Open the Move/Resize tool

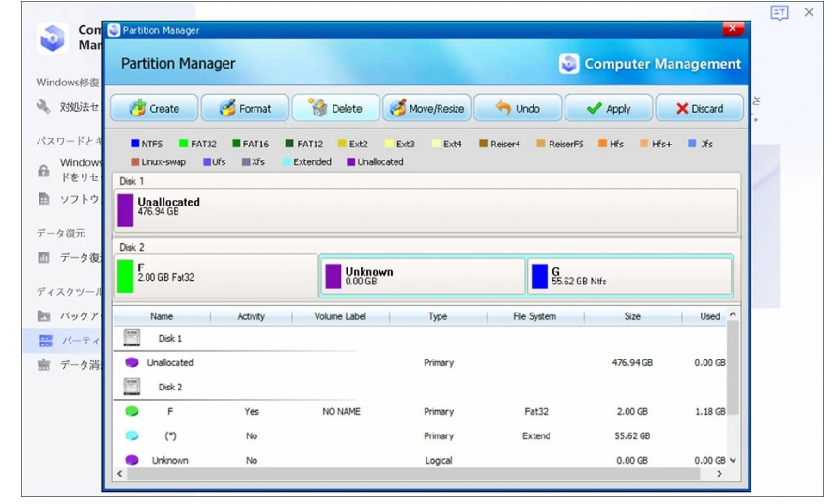click(426, 108)
